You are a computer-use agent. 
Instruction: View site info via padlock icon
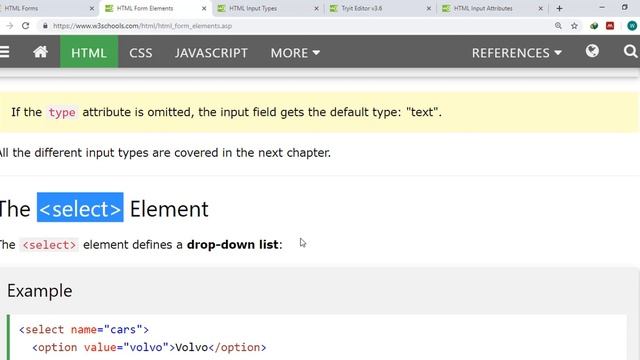45,26
